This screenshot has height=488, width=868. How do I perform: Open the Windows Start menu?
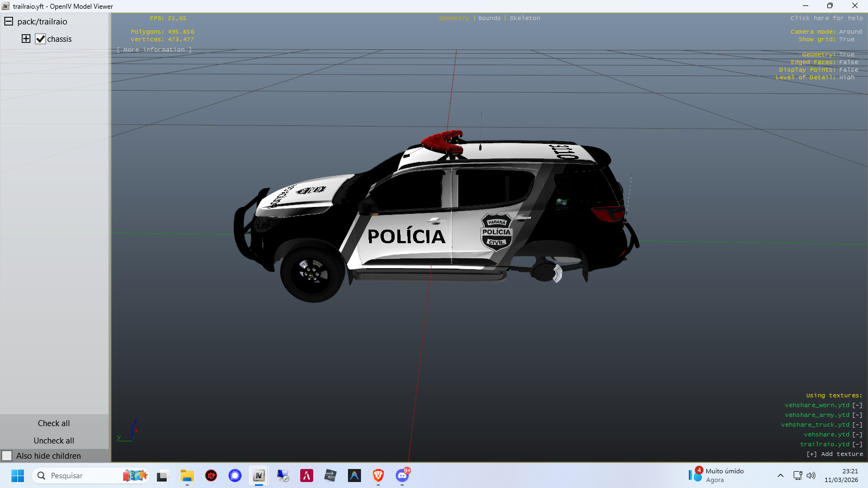coord(17,476)
